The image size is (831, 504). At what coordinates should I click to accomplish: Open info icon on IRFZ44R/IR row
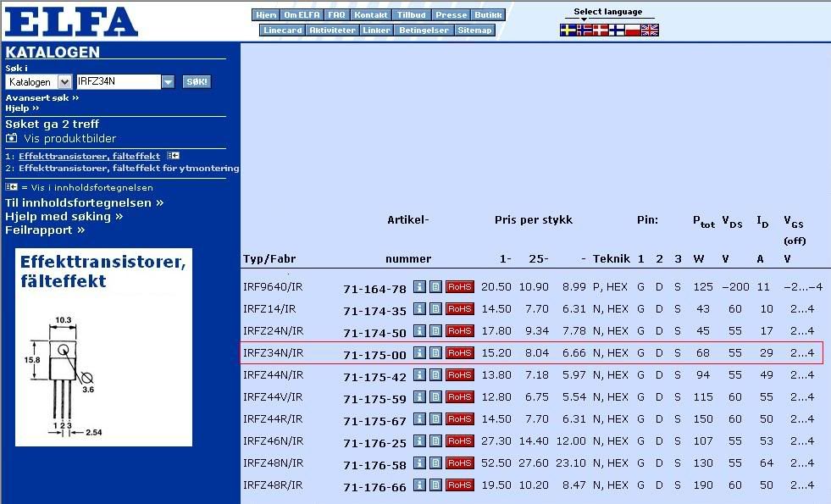[419, 418]
